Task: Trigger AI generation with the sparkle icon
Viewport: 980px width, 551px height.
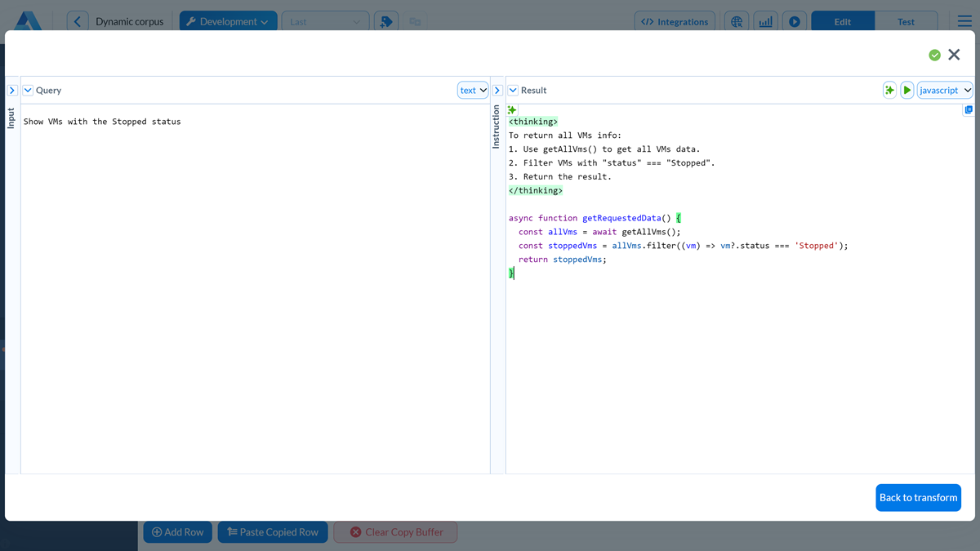Action: 889,90
